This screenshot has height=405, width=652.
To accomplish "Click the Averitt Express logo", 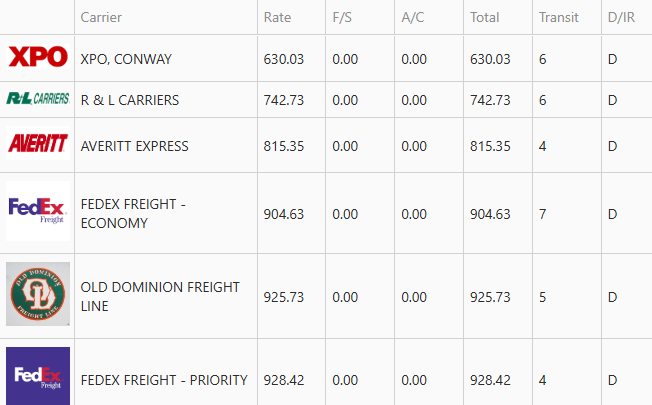I will tap(38, 143).
